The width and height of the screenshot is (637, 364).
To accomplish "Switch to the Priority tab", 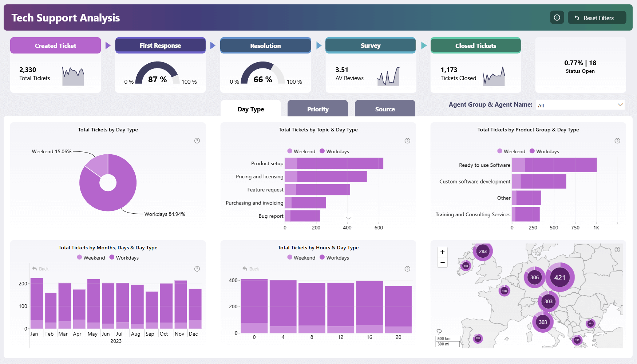I will point(317,108).
